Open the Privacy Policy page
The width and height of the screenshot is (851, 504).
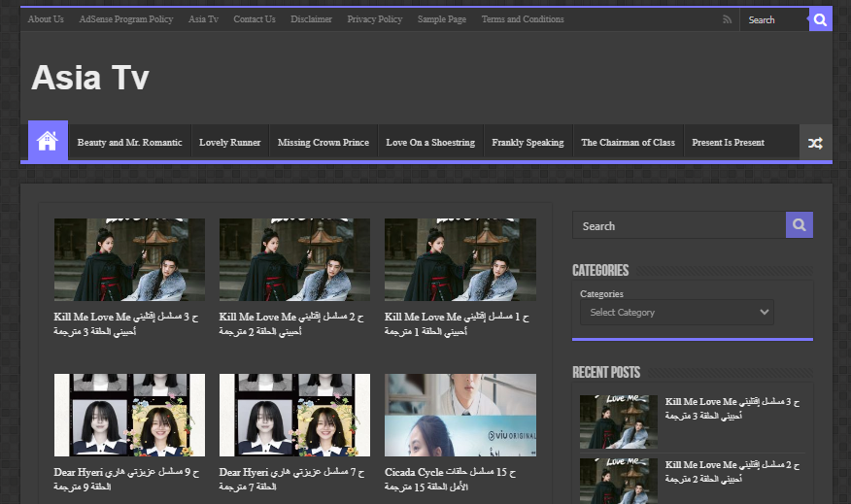coord(374,19)
